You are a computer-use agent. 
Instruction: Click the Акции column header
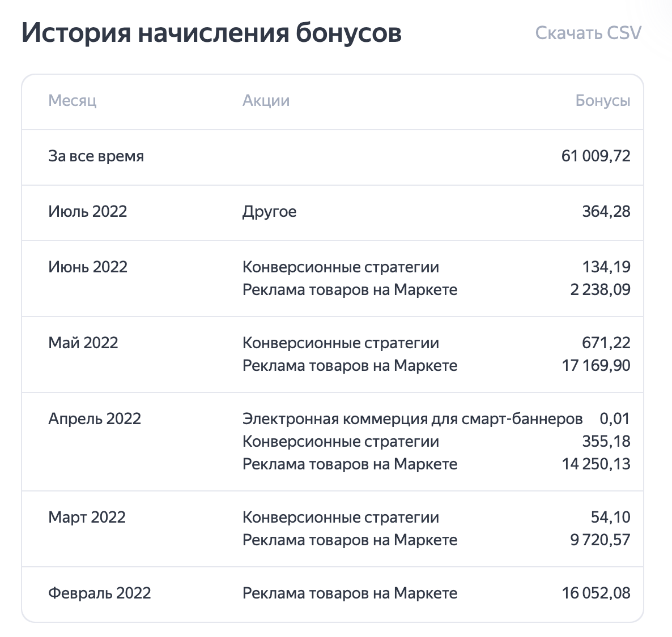(266, 101)
